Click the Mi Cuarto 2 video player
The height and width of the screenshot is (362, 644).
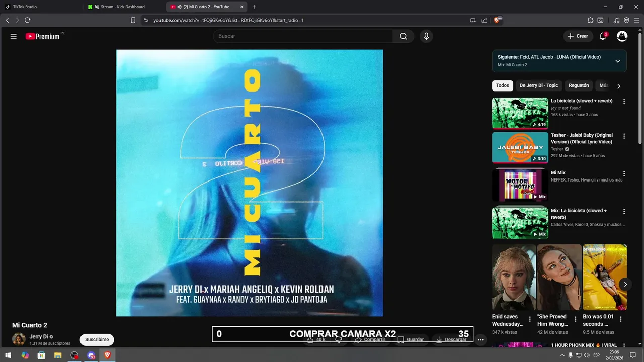point(250,183)
